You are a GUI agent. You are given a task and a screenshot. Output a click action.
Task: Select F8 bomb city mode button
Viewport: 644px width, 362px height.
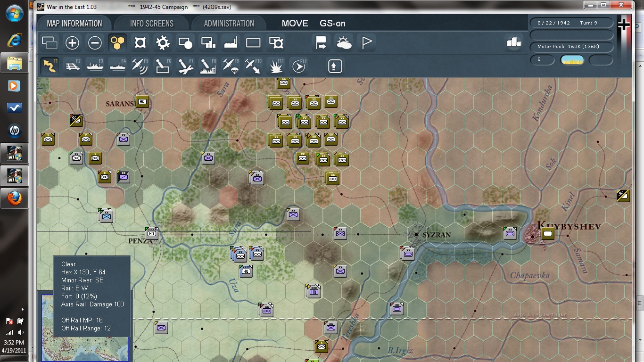[208, 66]
